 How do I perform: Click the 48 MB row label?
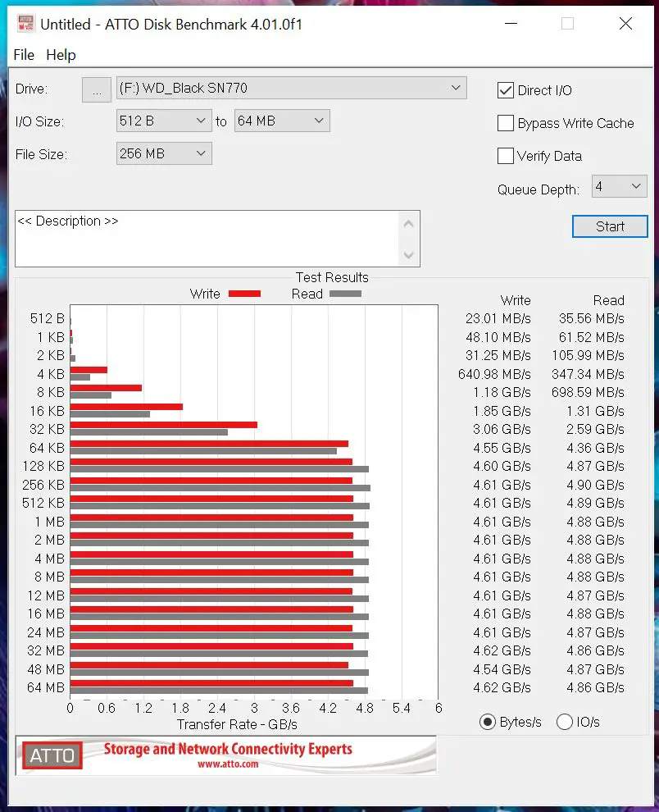46,669
